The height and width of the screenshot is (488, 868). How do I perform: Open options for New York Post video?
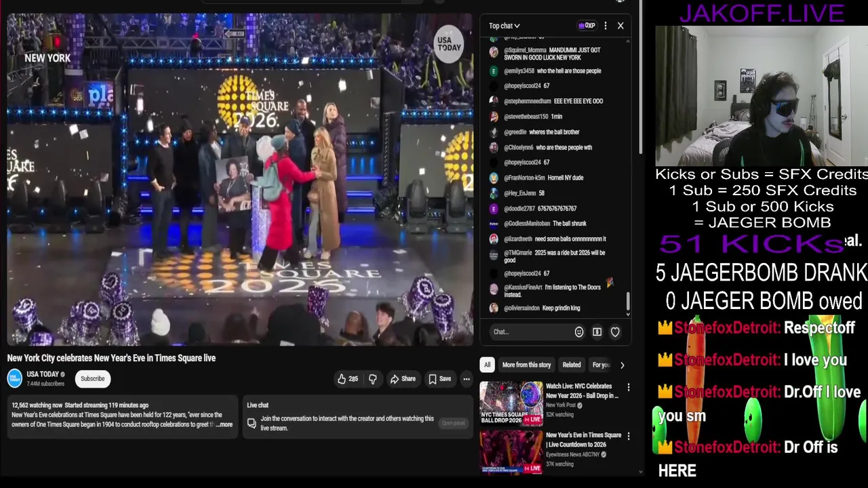[629, 388]
